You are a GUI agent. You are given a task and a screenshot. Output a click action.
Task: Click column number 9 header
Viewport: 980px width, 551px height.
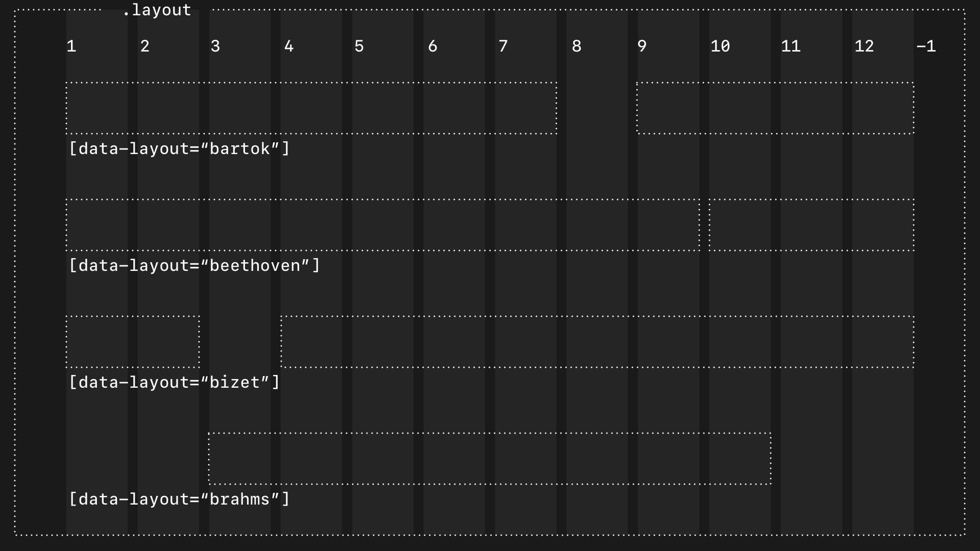pos(641,46)
